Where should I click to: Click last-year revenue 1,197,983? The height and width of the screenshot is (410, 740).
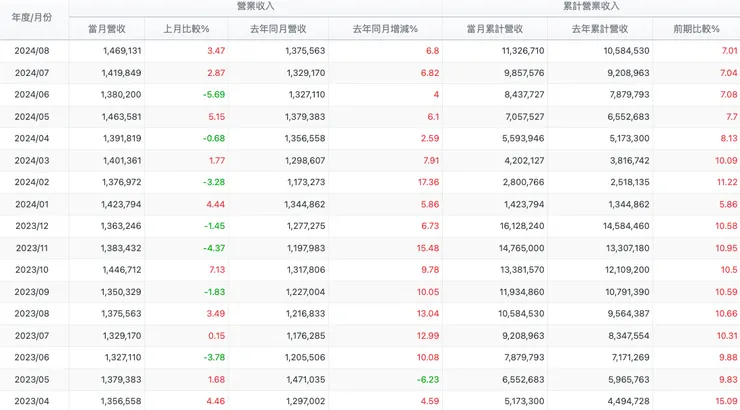pyautogui.click(x=306, y=248)
